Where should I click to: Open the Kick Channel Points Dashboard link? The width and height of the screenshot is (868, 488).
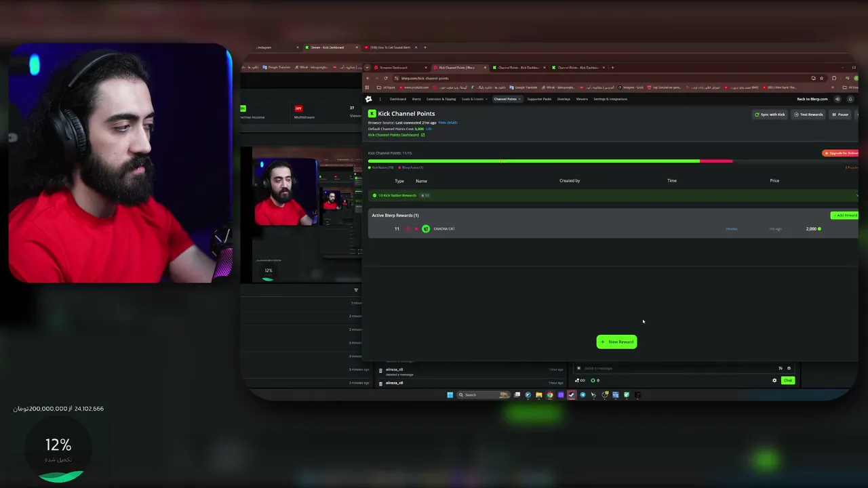[393, 135]
